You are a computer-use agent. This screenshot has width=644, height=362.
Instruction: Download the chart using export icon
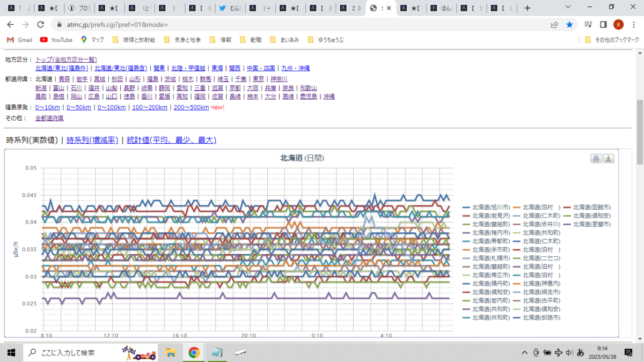[609, 158]
